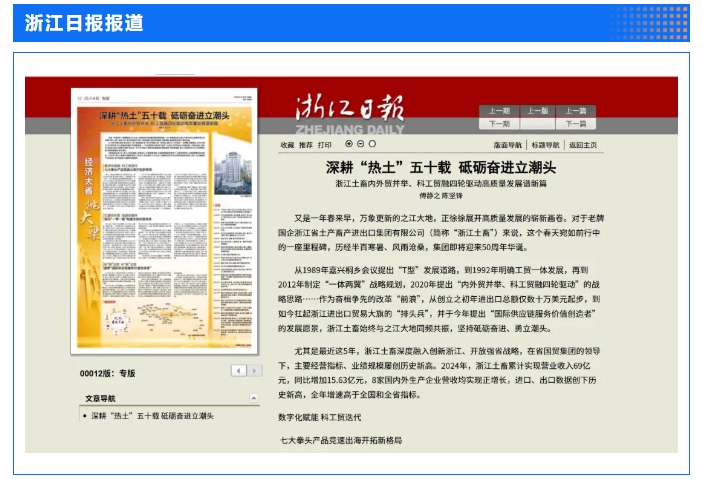Click the 推荐 recommend link
The image size is (703, 481).
pyautogui.click(x=306, y=145)
